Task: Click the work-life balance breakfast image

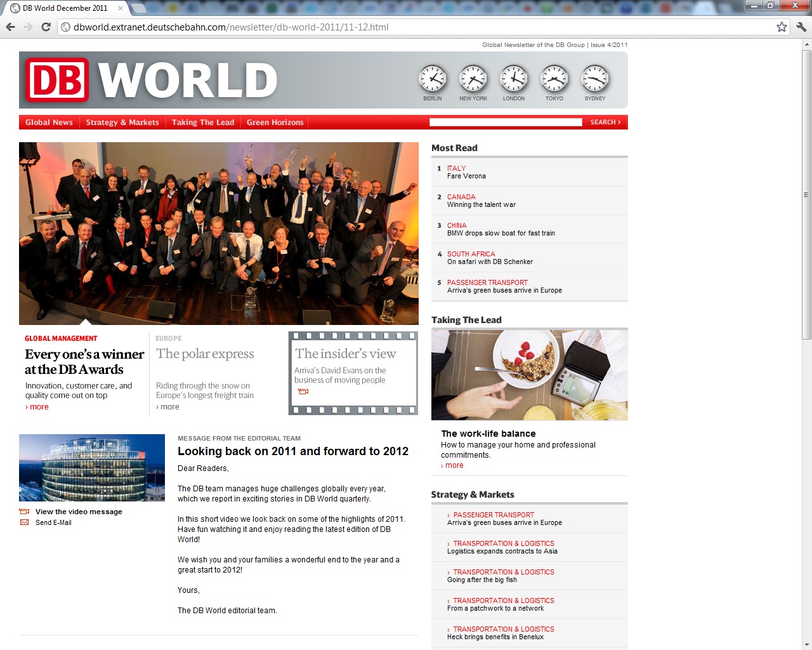Action: click(x=529, y=375)
